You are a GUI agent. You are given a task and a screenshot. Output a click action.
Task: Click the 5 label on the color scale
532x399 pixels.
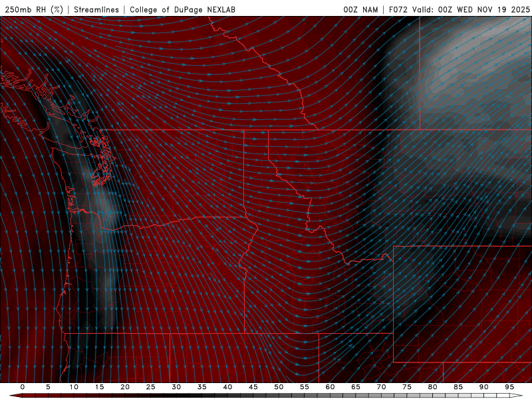[48, 387]
